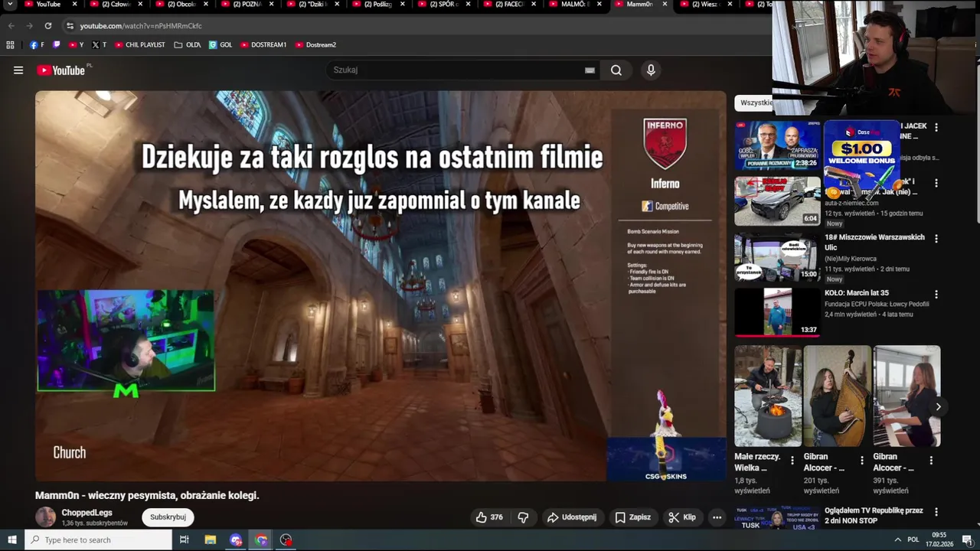Open the X 'T' bookmark
Screen dimensions: 980x551
pos(100,45)
